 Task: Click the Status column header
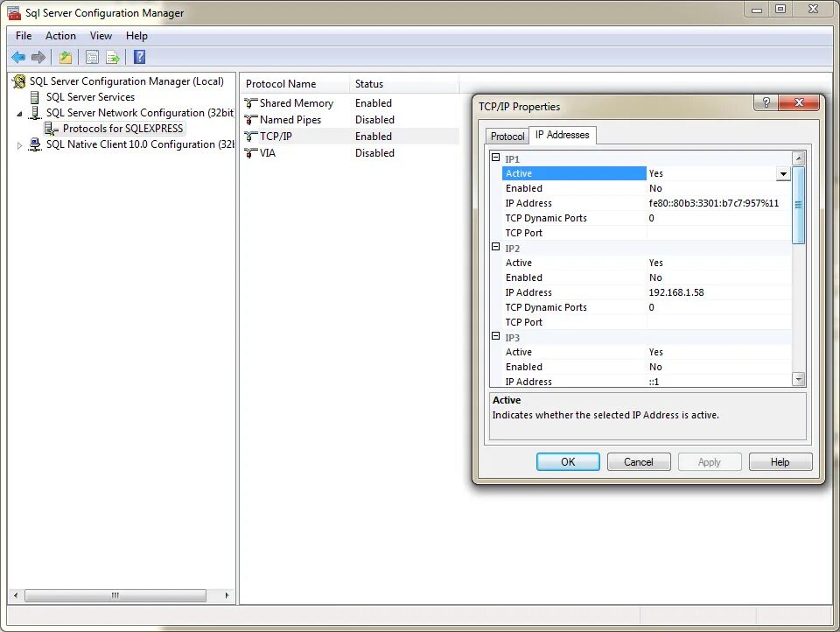404,84
